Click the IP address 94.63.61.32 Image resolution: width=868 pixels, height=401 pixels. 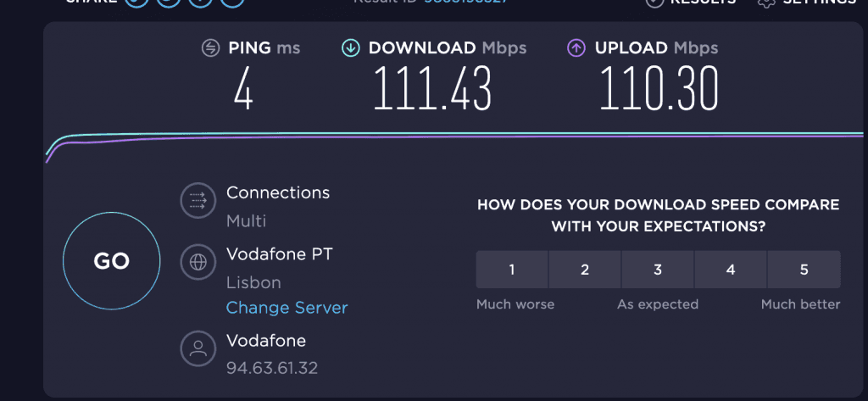272,369
